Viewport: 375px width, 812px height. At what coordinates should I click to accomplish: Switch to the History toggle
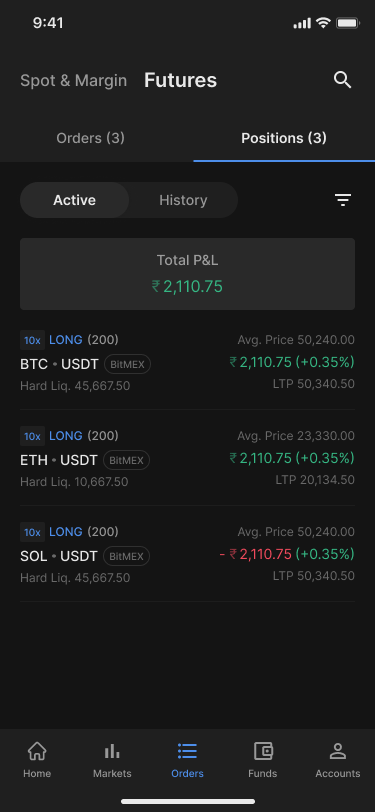pyautogui.click(x=183, y=200)
